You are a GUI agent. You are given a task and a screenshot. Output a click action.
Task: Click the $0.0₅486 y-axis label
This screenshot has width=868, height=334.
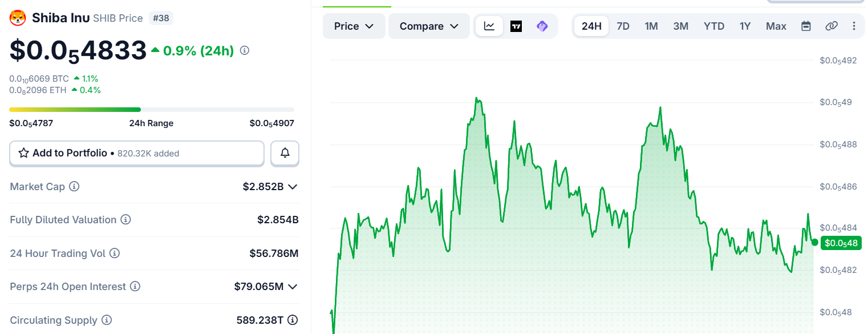pyautogui.click(x=838, y=187)
